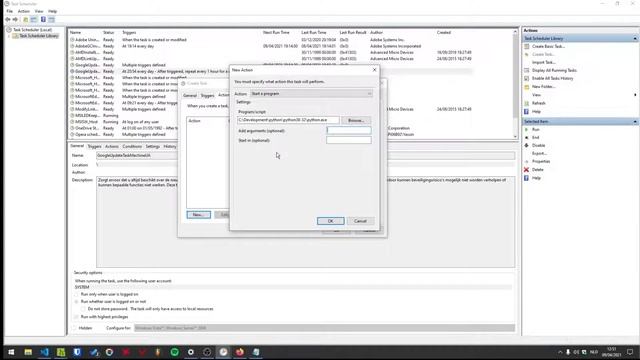The width and height of the screenshot is (640, 360).
Task: Open the Help menu
Action: [x=53, y=11]
